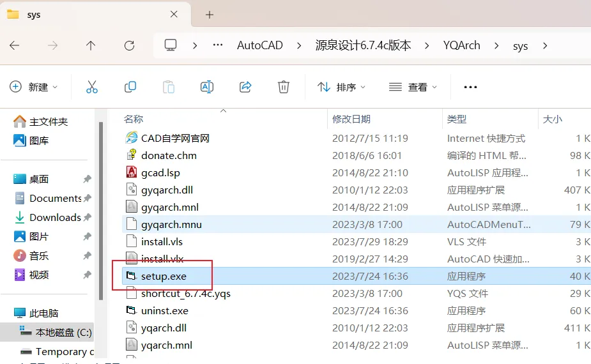Go back with the left arrow

pyautogui.click(x=14, y=45)
